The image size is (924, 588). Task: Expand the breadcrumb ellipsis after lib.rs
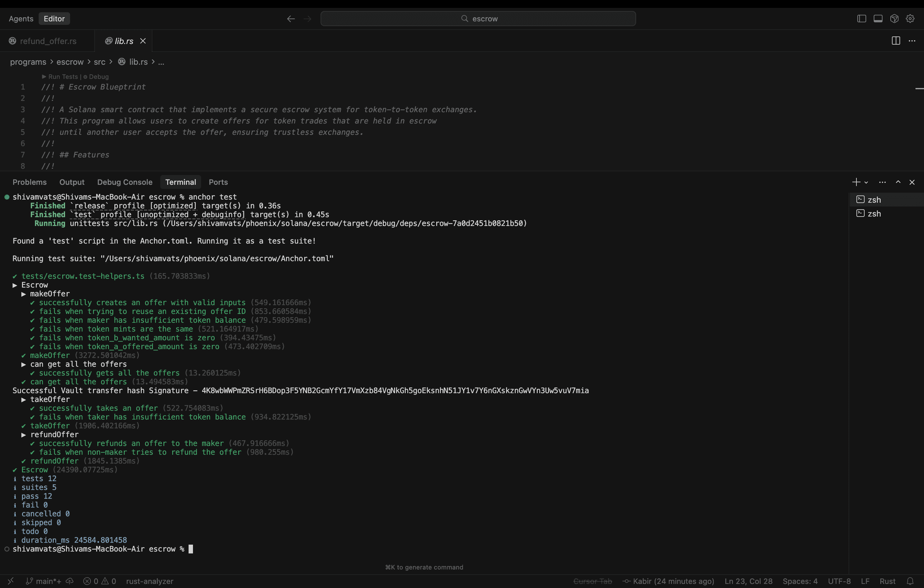[161, 62]
